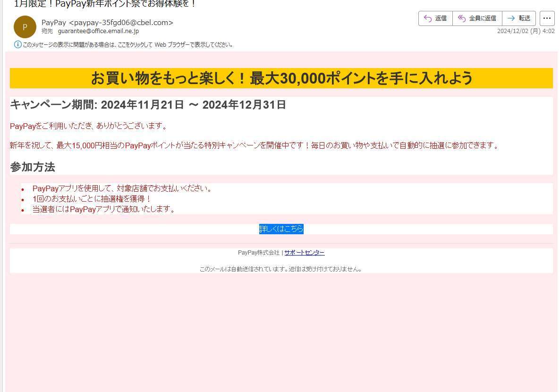The width and height of the screenshot is (560, 392).
Task: Click the view-in-Web-browser info message
Action: coord(128,45)
